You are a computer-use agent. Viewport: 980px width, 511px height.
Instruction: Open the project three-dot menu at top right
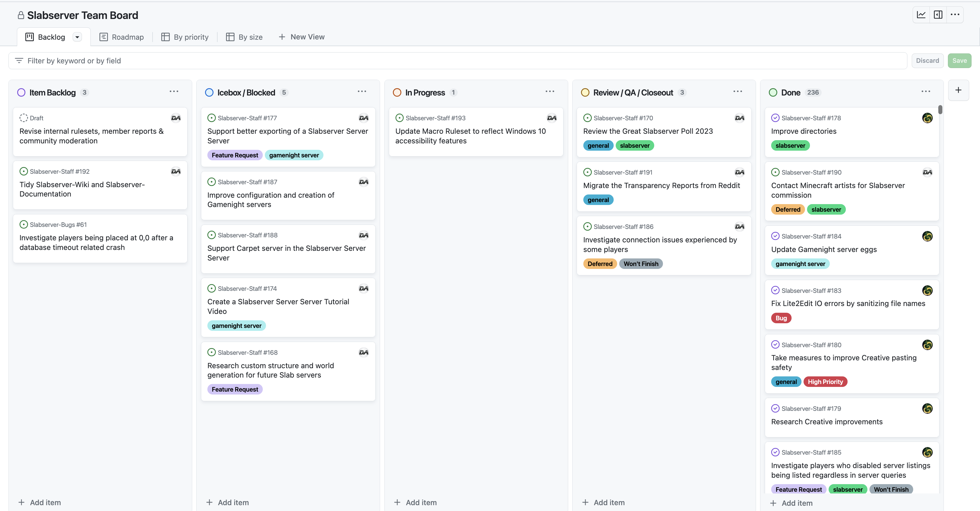pyautogui.click(x=955, y=15)
